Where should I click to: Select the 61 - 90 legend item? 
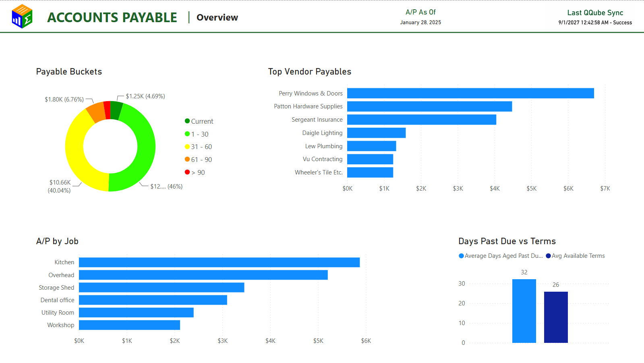pyautogui.click(x=198, y=160)
